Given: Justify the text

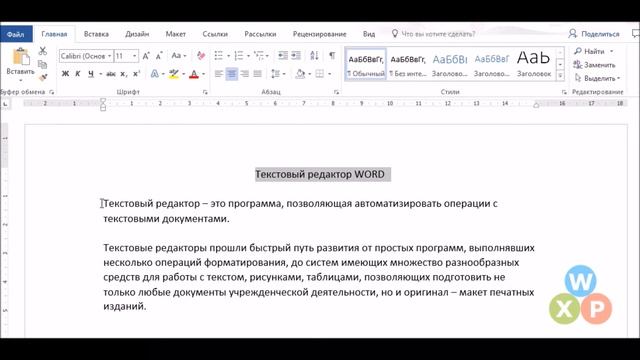Looking at the screenshot, I should click(258, 74).
